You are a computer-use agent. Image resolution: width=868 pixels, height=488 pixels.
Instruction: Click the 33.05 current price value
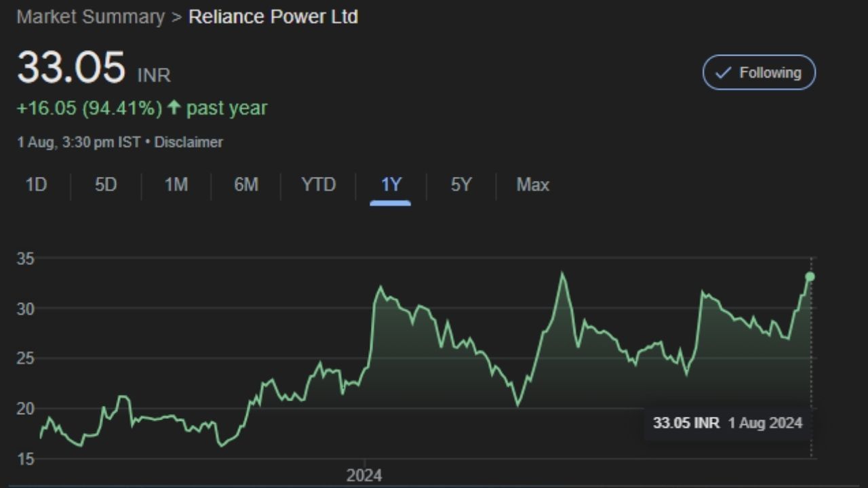click(x=71, y=68)
